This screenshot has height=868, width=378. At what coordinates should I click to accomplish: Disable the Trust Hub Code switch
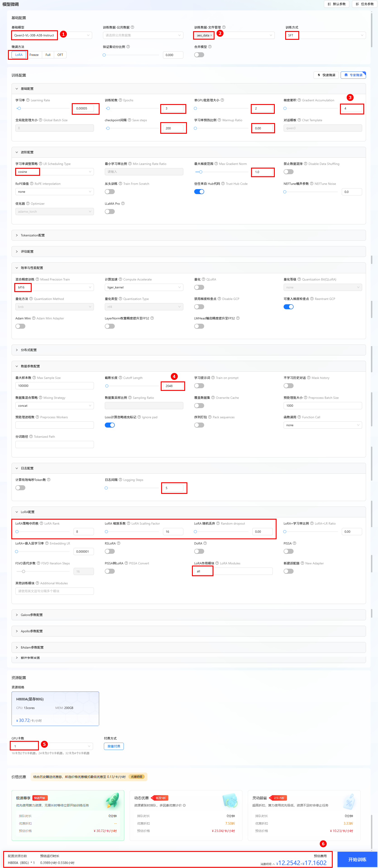tap(199, 192)
